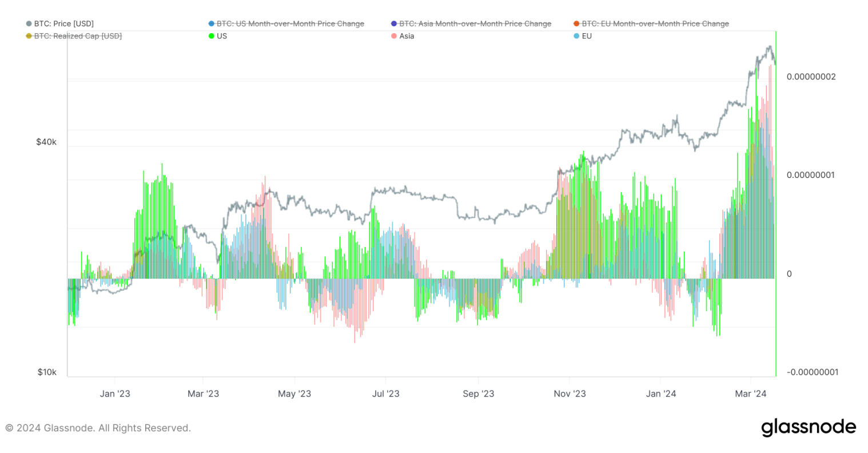The image size is (868, 453).
Task: Click the Nov '23 x-axis label
Action: [x=570, y=394]
